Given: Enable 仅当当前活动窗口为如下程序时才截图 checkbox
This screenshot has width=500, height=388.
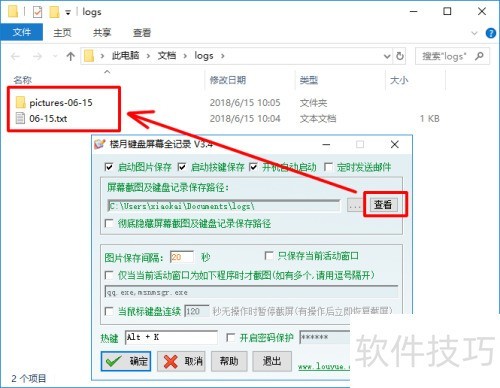Looking at the screenshot, I should tap(109, 275).
